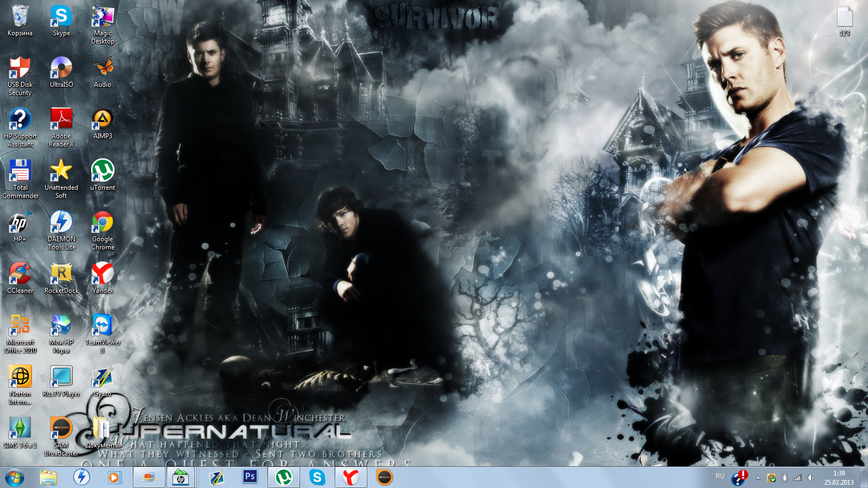Switch to uTorrent in the taskbar
868x488 pixels.
(283, 478)
